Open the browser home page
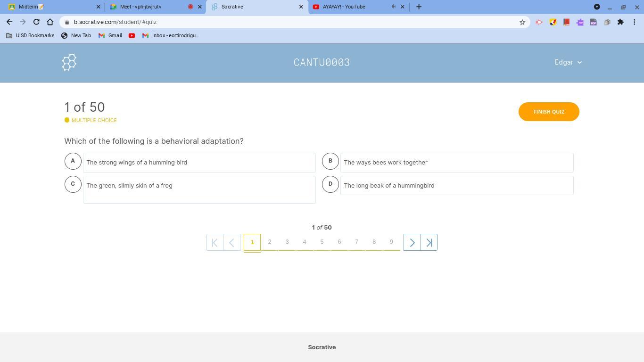The height and width of the screenshot is (362, 644). point(50,22)
